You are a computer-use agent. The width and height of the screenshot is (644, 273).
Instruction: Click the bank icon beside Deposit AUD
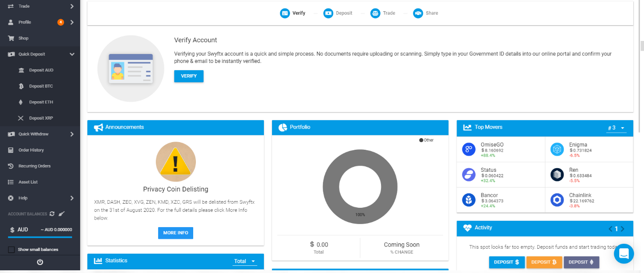point(21,70)
